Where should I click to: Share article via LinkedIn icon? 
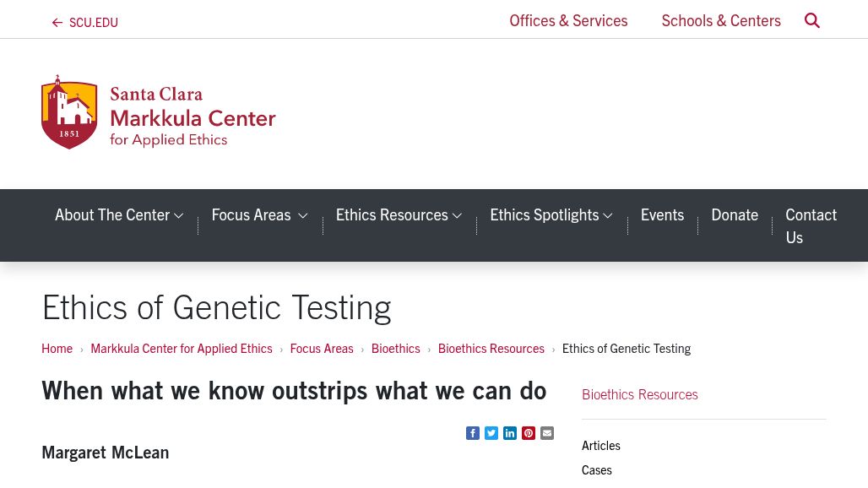click(x=510, y=433)
